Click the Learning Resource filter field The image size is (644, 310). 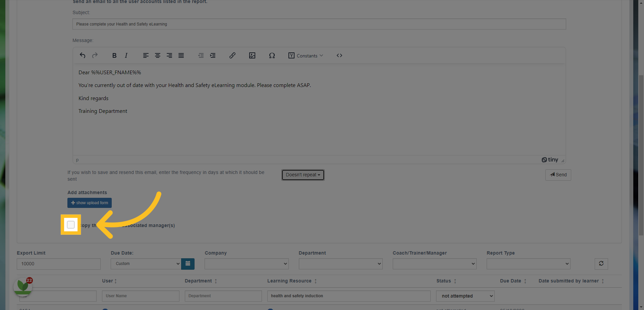point(349,296)
